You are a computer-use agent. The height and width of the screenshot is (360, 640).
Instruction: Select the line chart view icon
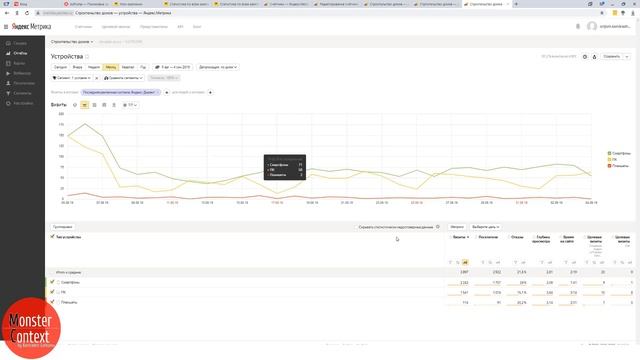pos(84,105)
